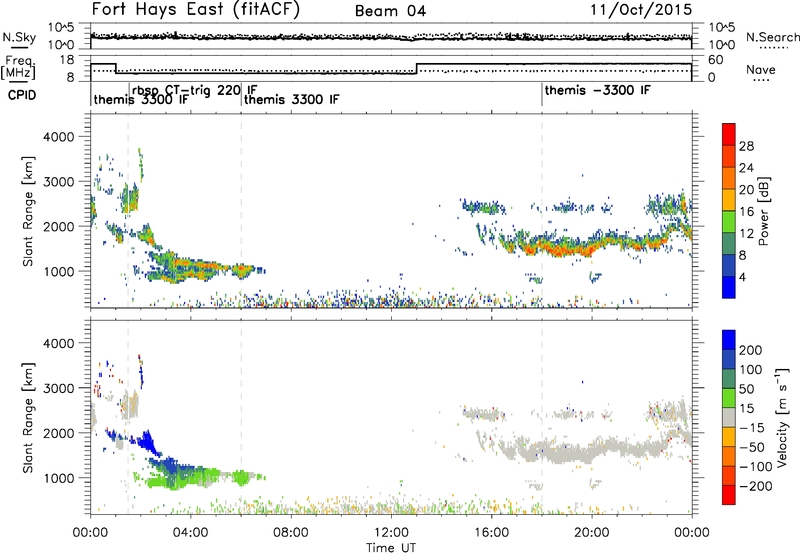This screenshot has width=800, height=554.
Task: Click the 'themis 3300 IF' label after 06:00
Action: (x=291, y=99)
